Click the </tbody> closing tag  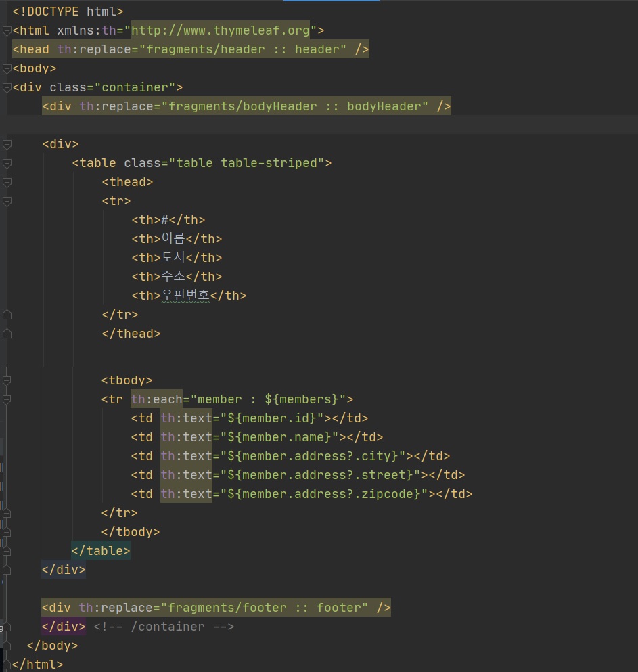pos(131,532)
